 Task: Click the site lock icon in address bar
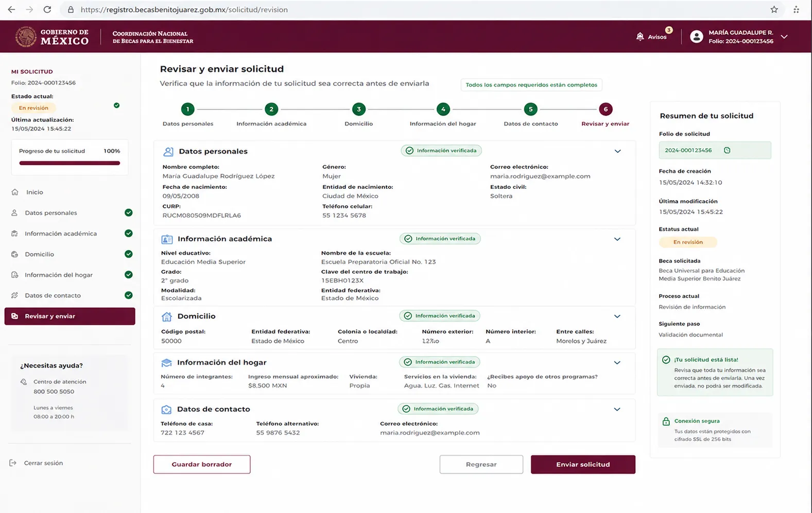(x=71, y=10)
